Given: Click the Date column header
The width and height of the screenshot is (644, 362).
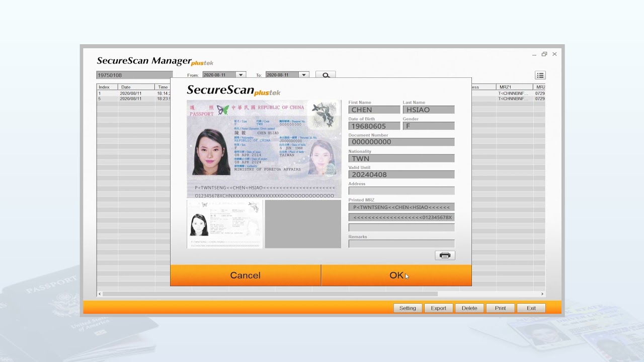Looking at the screenshot, I should click(136, 87).
